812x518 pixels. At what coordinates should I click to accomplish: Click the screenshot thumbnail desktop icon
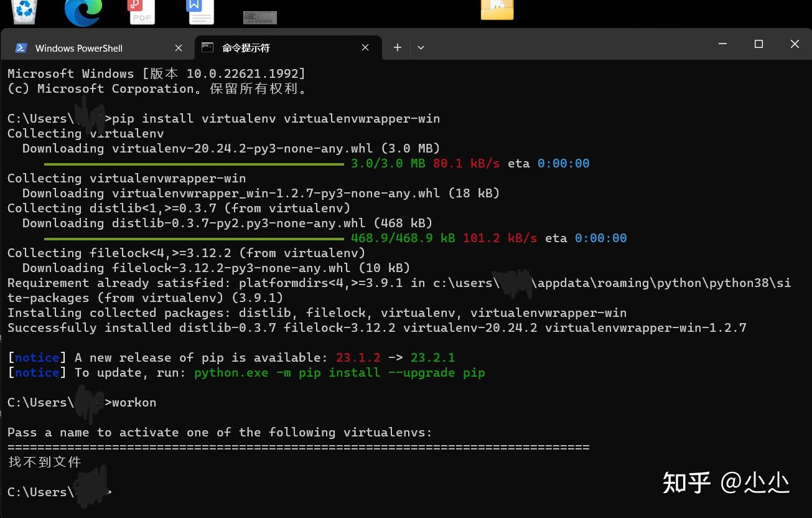pyautogui.click(x=259, y=16)
